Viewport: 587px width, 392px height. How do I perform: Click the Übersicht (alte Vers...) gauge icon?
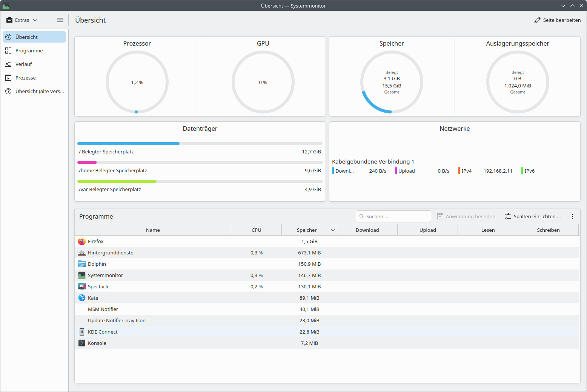click(x=8, y=91)
